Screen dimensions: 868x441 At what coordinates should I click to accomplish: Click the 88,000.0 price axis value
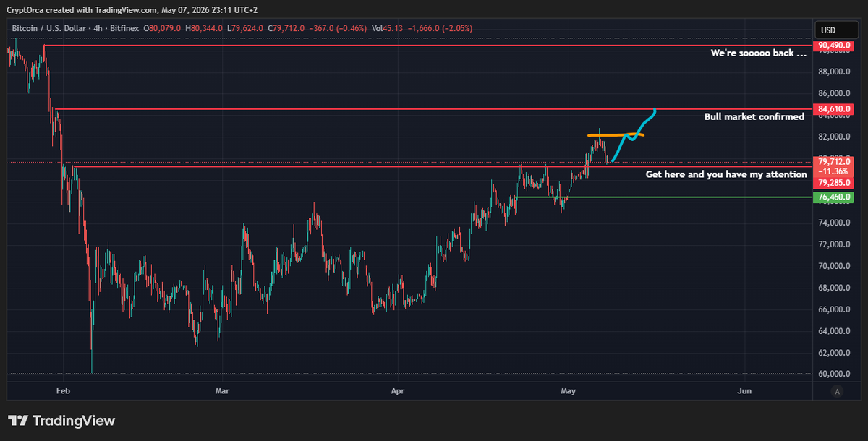click(833, 72)
